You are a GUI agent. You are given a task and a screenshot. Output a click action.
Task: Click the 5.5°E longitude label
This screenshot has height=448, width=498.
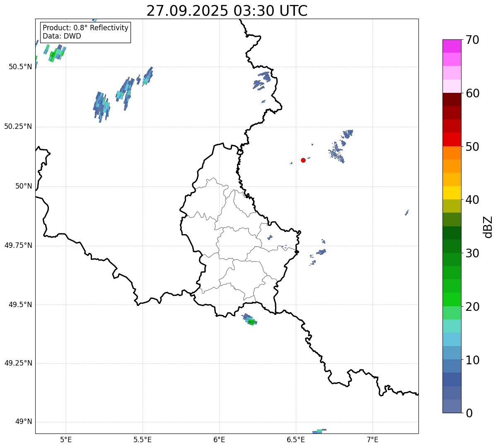[x=143, y=440]
